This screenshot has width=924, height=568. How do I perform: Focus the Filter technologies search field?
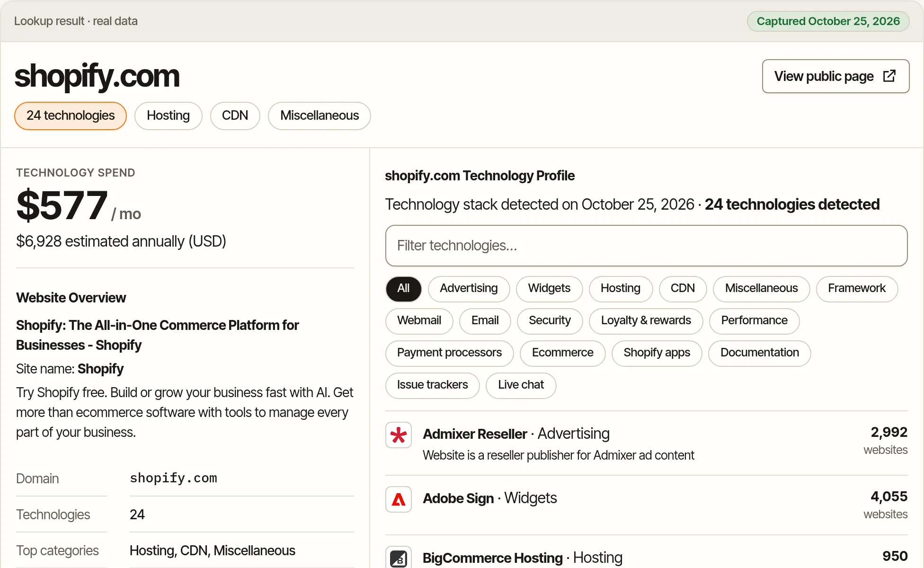point(646,246)
